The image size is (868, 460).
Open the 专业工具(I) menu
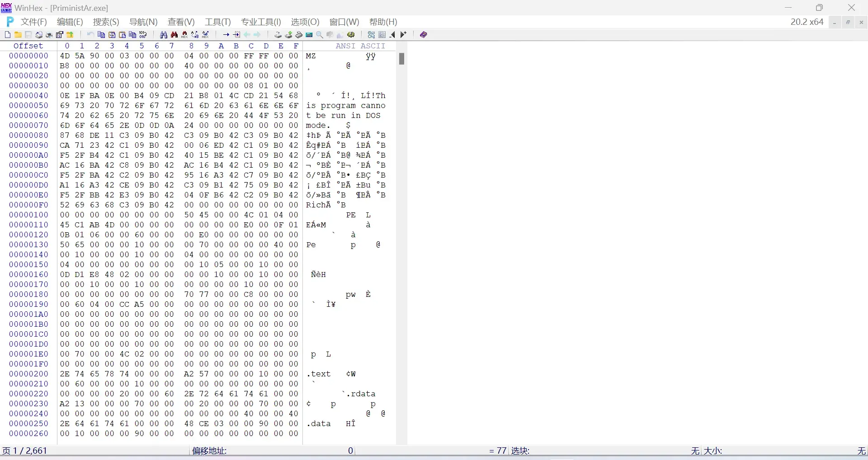(x=261, y=22)
